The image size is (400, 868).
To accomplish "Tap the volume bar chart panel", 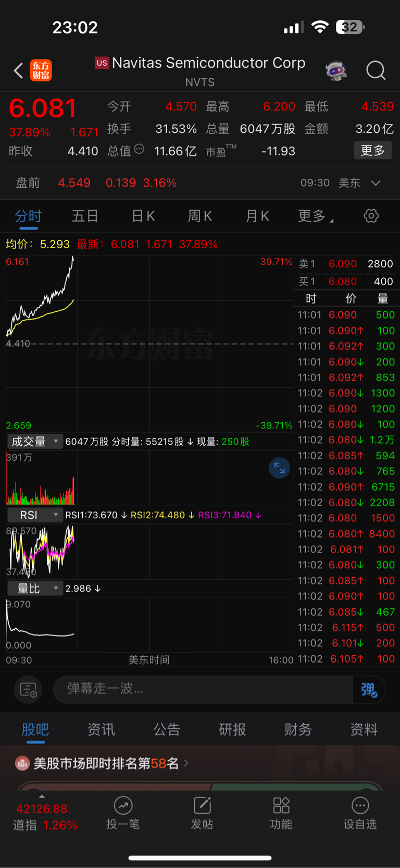I will pyautogui.click(x=149, y=478).
